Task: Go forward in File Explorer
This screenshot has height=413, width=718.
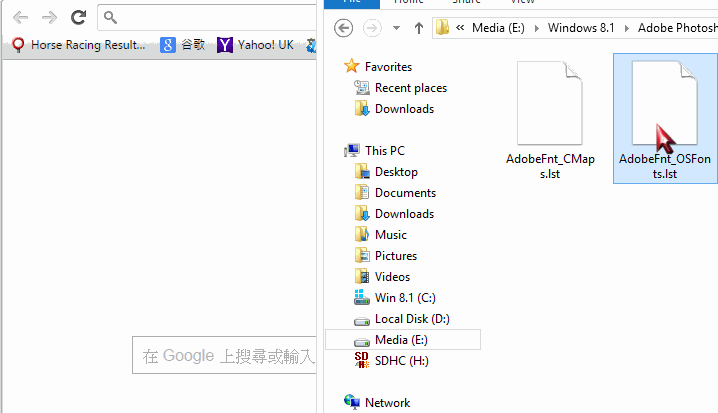Action: 372,28
